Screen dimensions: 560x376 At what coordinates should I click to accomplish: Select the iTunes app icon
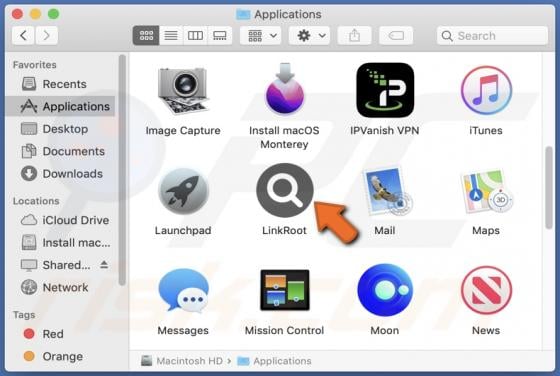486,90
